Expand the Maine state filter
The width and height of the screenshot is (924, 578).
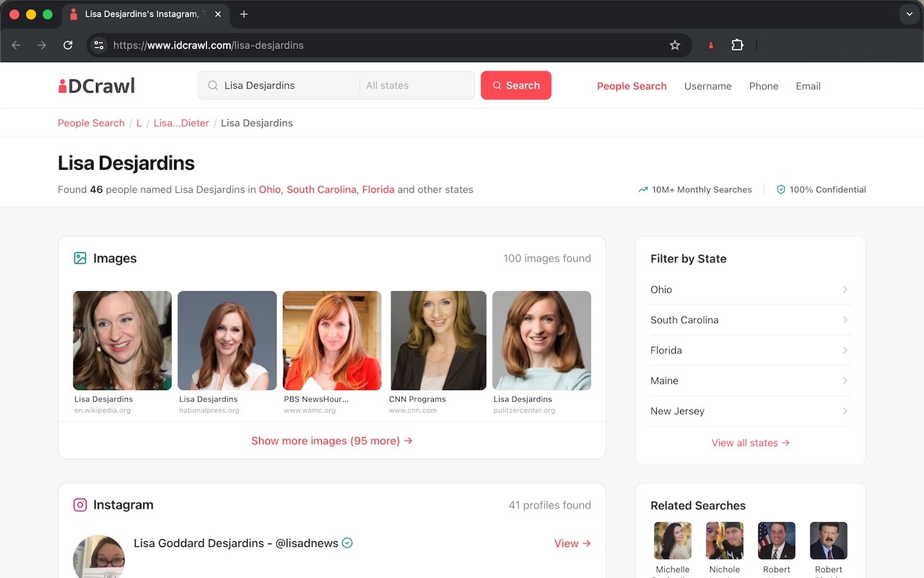pos(751,381)
